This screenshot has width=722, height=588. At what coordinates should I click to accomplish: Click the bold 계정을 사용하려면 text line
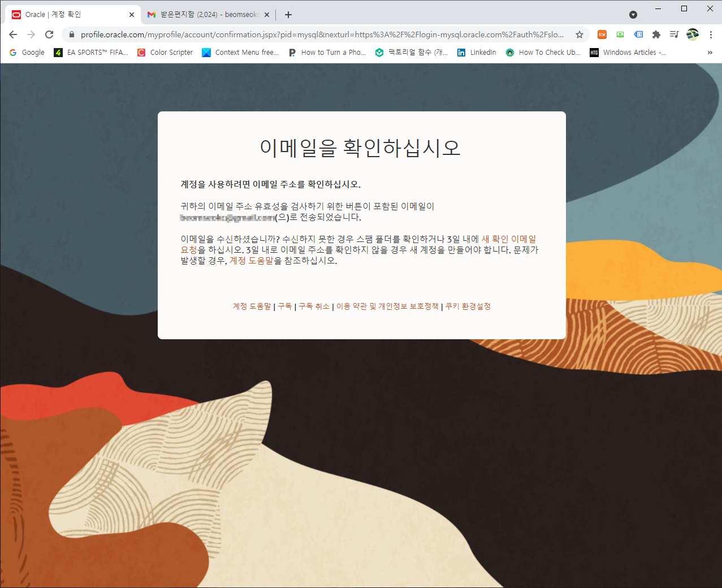coord(270,184)
